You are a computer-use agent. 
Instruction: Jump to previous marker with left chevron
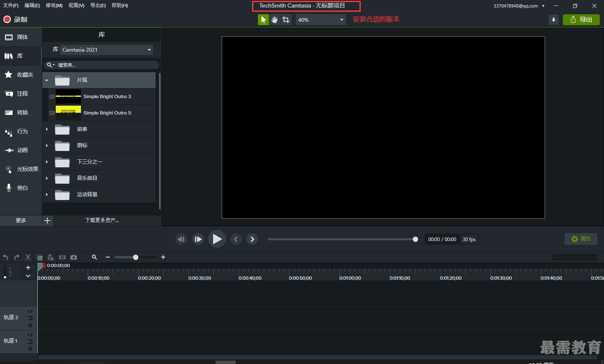236,239
